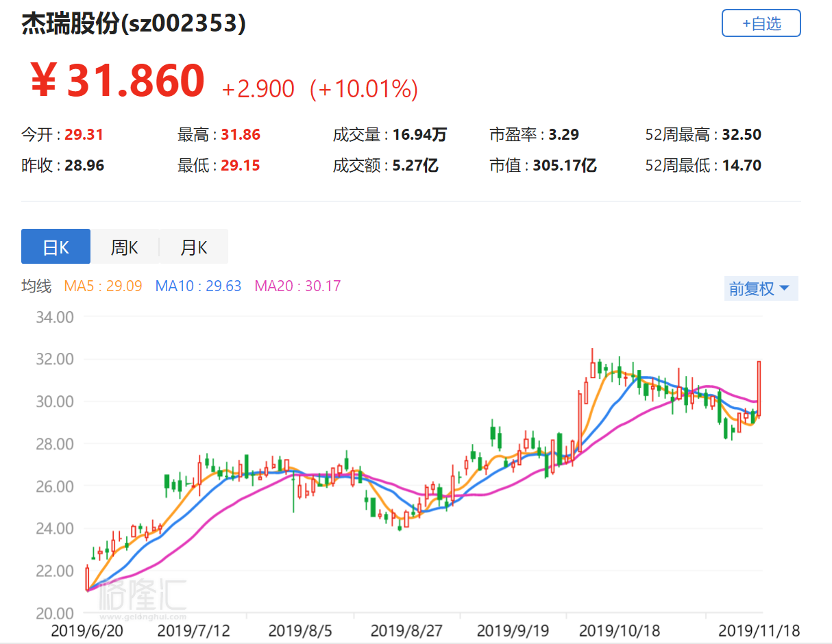Click the 52周最高 value 32.50
This screenshot has width=832, height=644.
(x=742, y=134)
